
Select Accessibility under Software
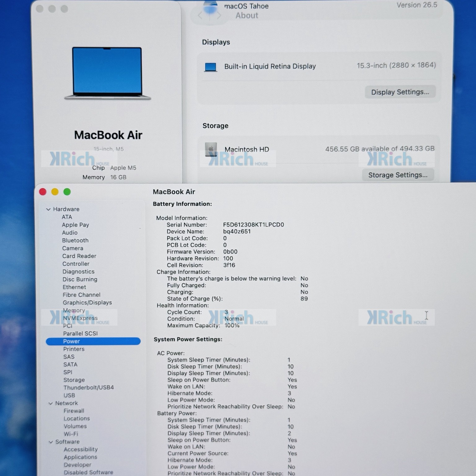pyautogui.click(x=81, y=450)
